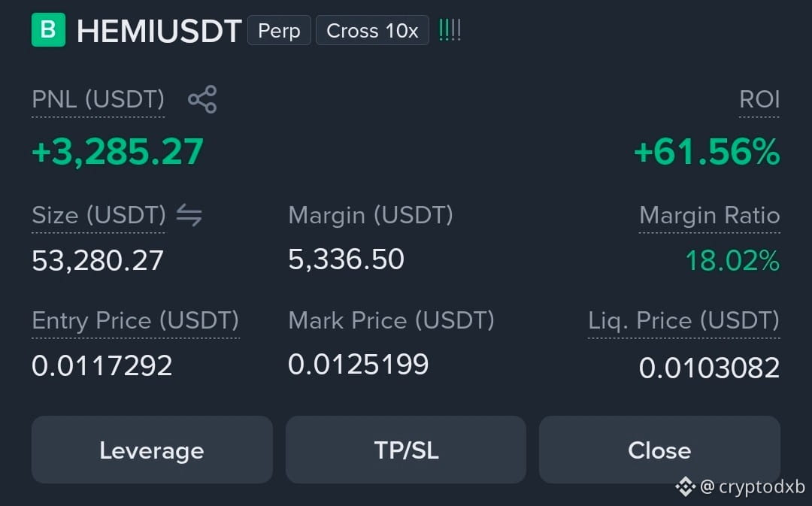The width and height of the screenshot is (812, 506).
Task: Click the Binance logo watermark icon
Action: (685, 487)
